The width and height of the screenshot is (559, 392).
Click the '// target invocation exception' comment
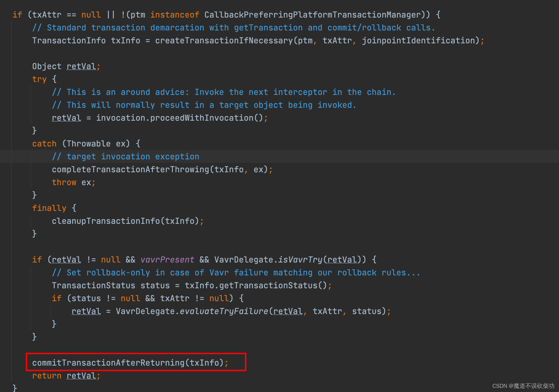pos(125,156)
